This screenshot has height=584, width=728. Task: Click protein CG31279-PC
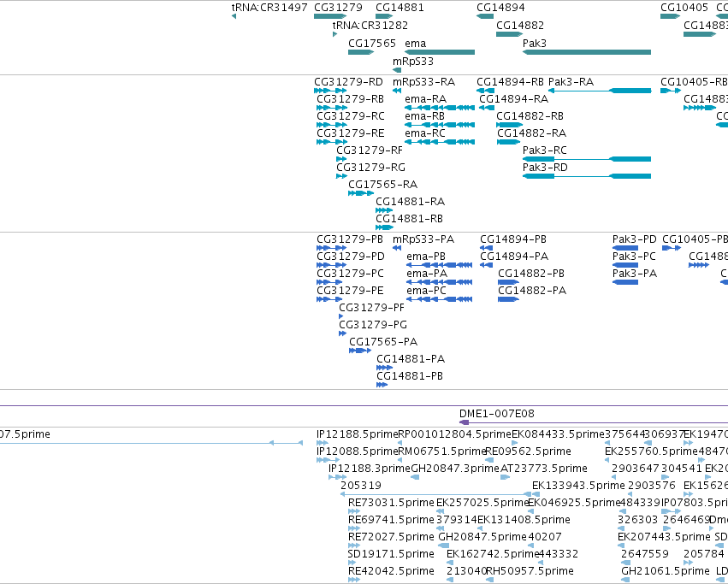[350, 274]
